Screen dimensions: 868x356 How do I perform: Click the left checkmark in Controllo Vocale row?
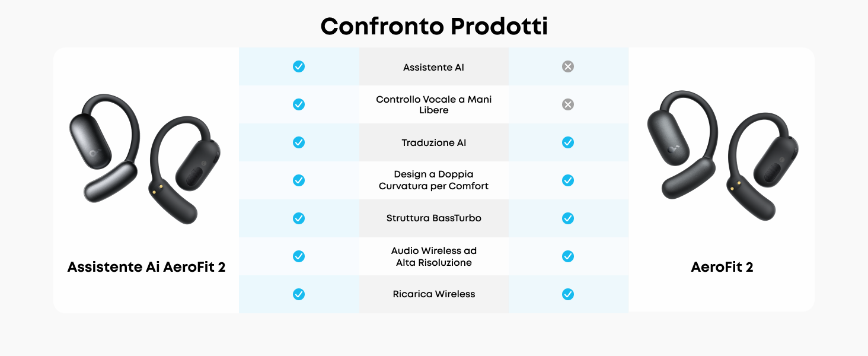tap(299, 104)
